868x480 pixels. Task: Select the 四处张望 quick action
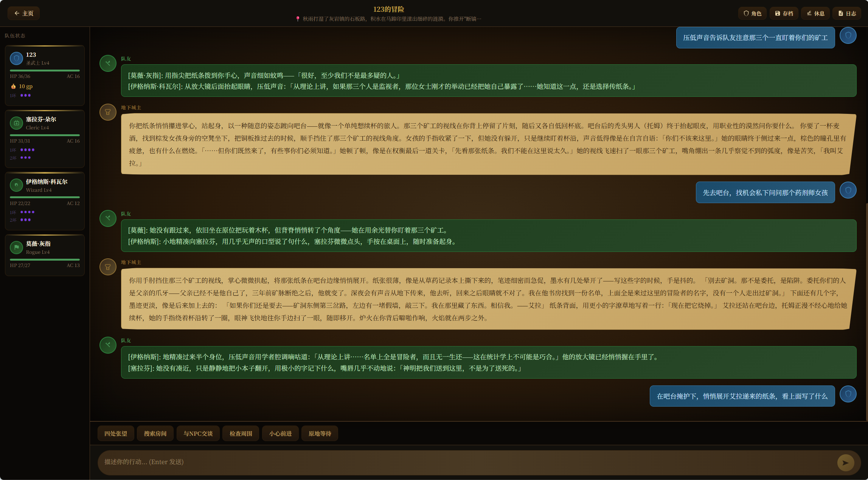pyautogui.click(x=116, y=433)
